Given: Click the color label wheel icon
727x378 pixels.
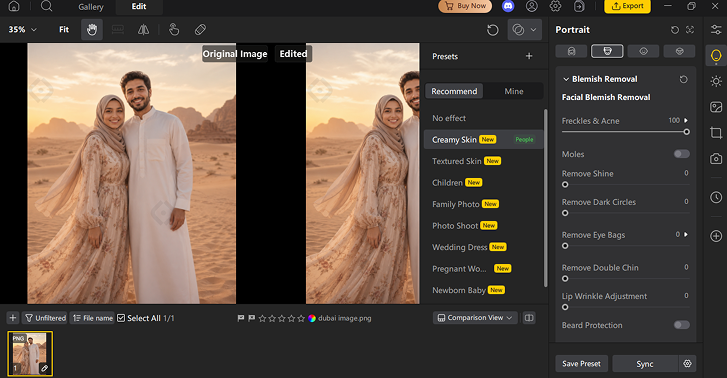Looking at the screenshot, I should [x=312, y=318].
